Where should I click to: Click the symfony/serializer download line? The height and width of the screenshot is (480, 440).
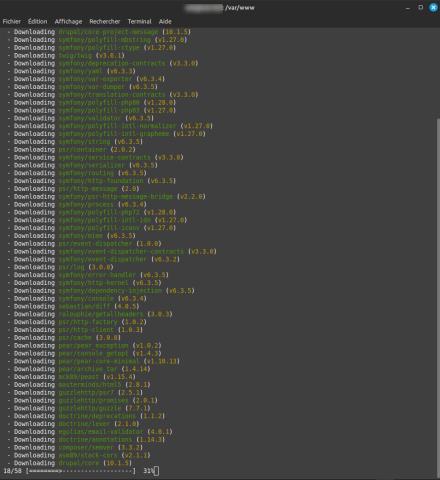(x=82, y=165)
